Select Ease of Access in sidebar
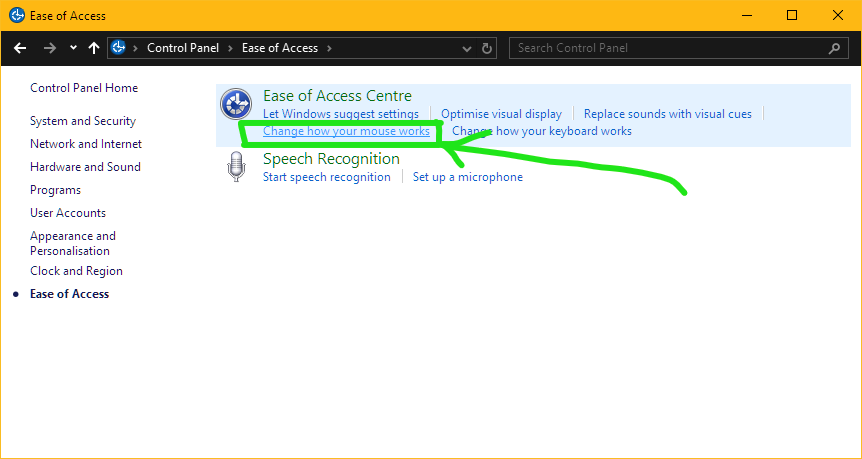The image size is (862, 459). 70,294
